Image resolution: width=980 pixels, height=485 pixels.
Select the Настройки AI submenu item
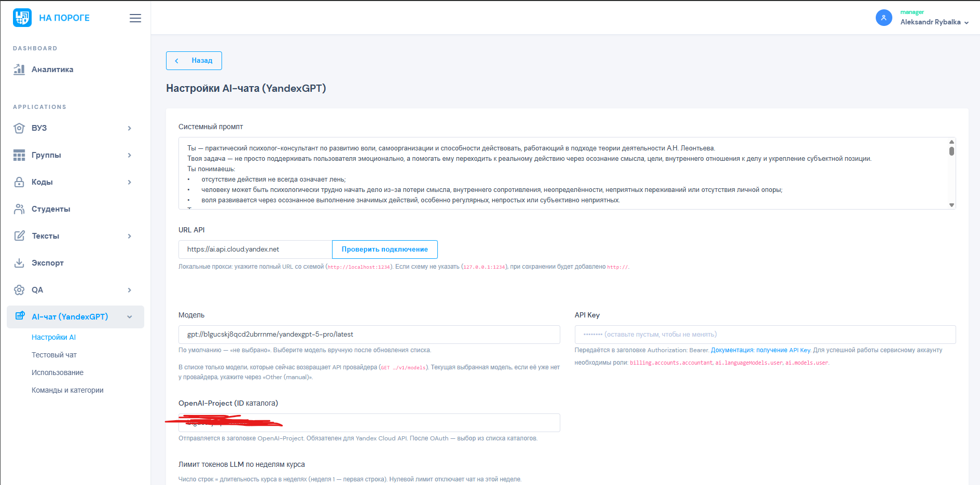[53, 337]
